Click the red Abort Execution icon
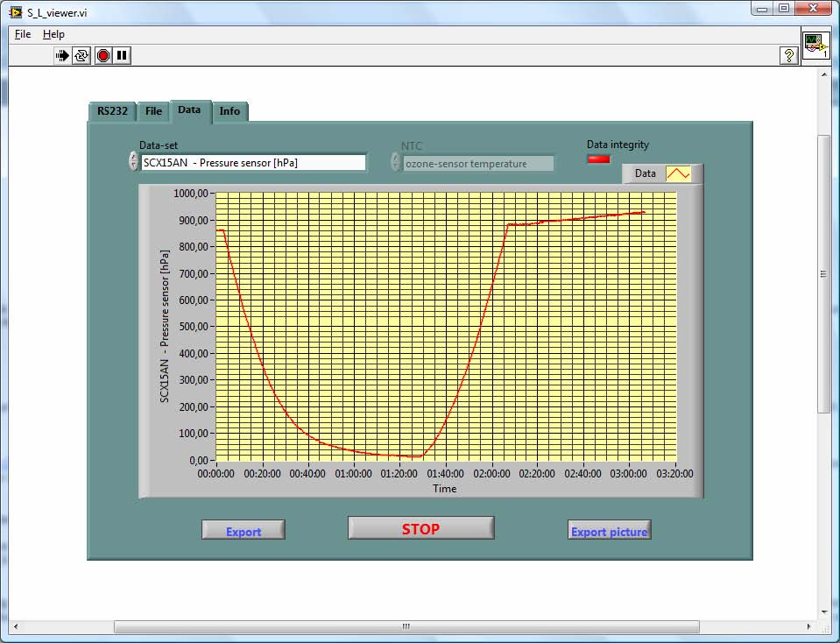Viewport: 840px width, 643px height. click(103, 55)
